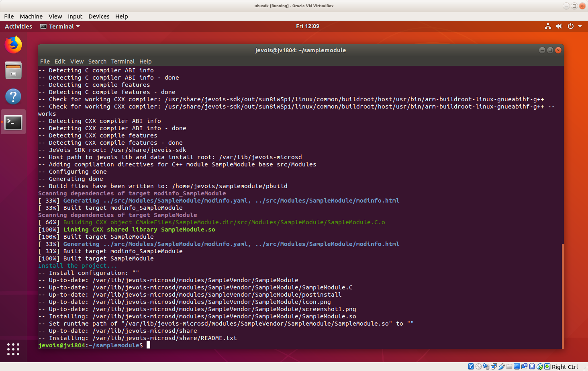Image resolution: width=588 pixels, height=371 pixels.
Task: Click Activities in the top bar
Action: pyautogui.click(x=18, y=26)
